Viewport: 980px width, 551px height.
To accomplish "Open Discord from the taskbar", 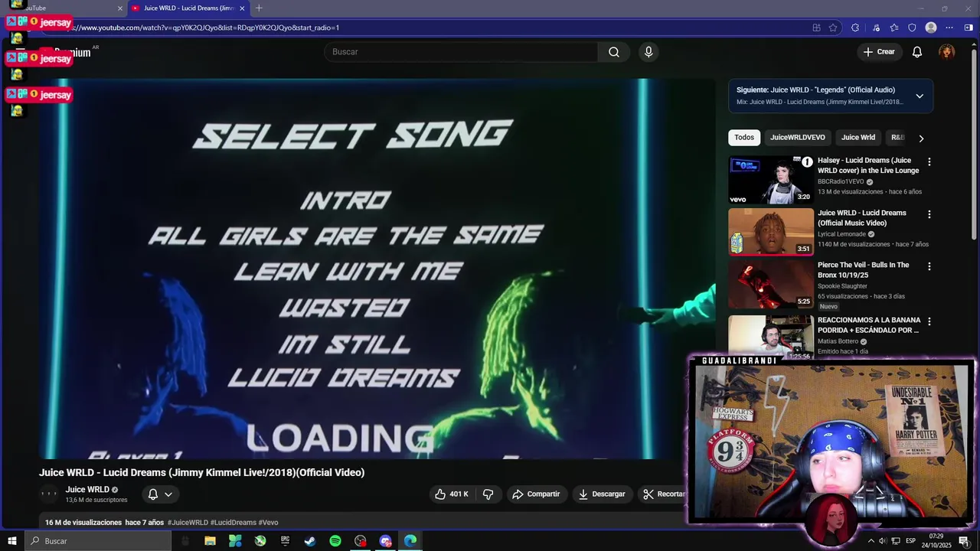I will tap(385, 541).
